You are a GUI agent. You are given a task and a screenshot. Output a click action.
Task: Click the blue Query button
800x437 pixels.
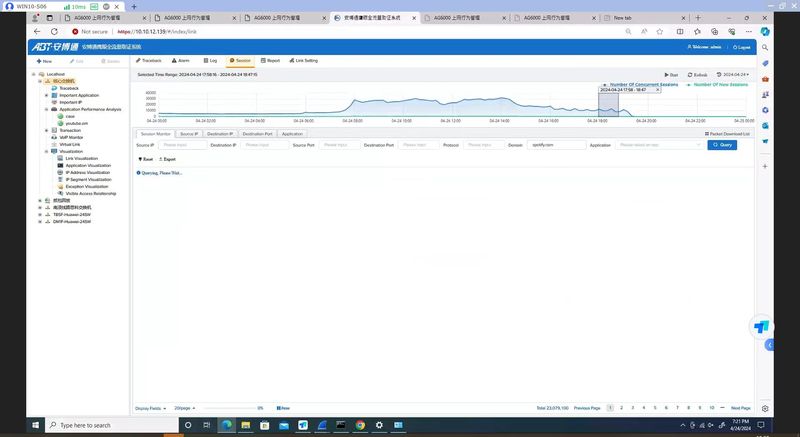point(722,145)
